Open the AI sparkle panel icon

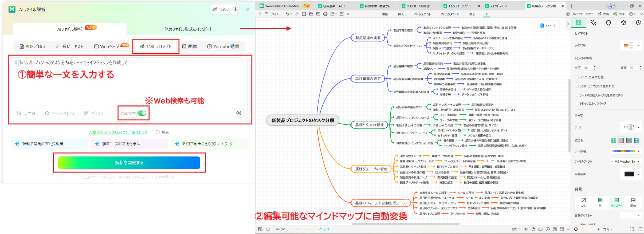click(x=593, y=23)
